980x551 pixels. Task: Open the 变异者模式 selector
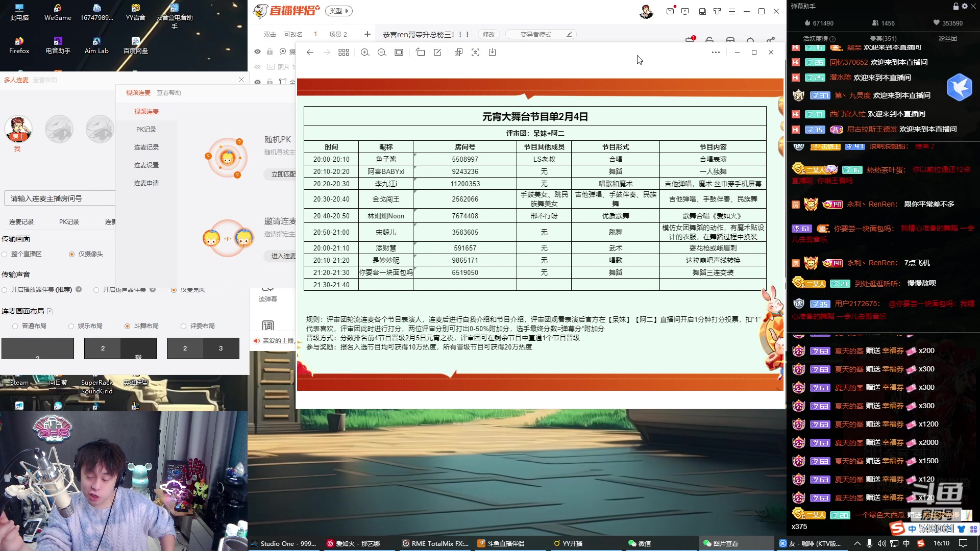[x=541, y=34]
